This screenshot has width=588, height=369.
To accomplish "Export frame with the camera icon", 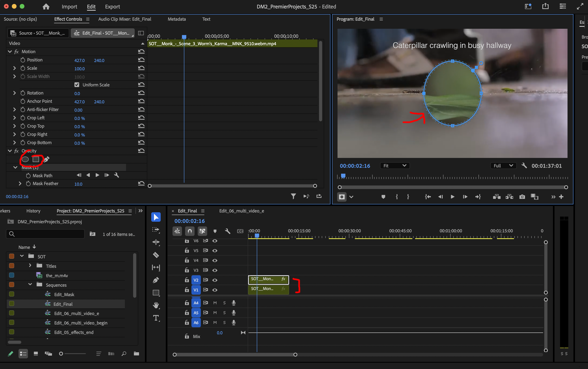I will click(x=522, y=197).
